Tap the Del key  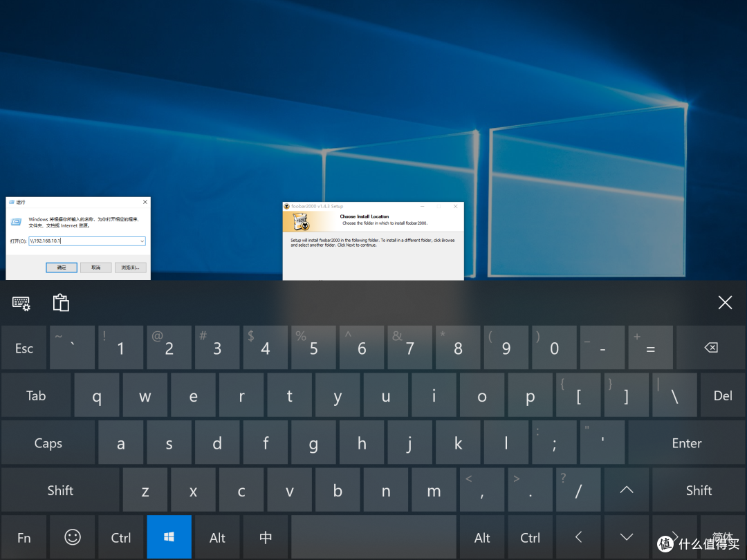pos(723,395)
